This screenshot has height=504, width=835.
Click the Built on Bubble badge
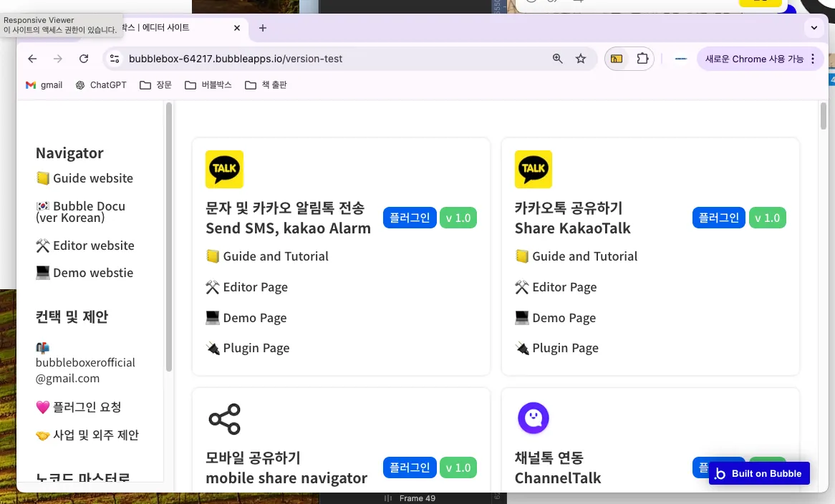[x=759, y=473]
